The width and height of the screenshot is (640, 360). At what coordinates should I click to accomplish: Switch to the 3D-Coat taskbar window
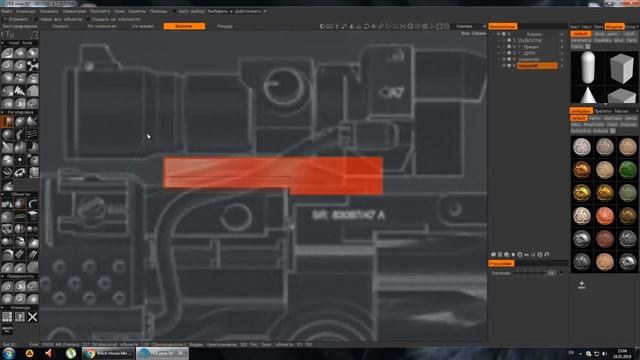pyautogui.click(x=162, y=353)
